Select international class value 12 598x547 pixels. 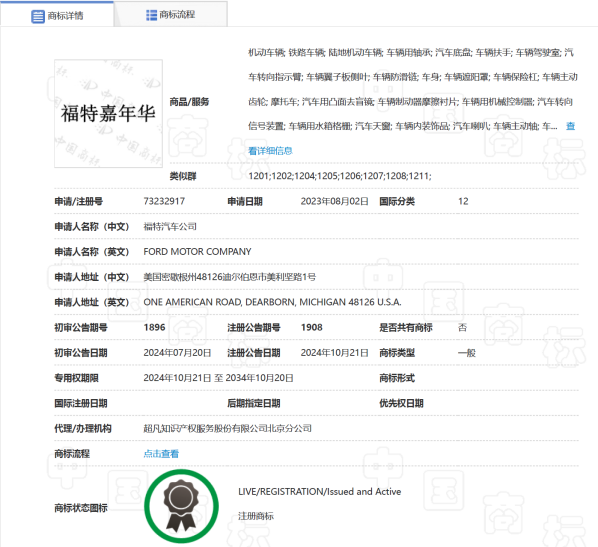(x=463, y=201)
